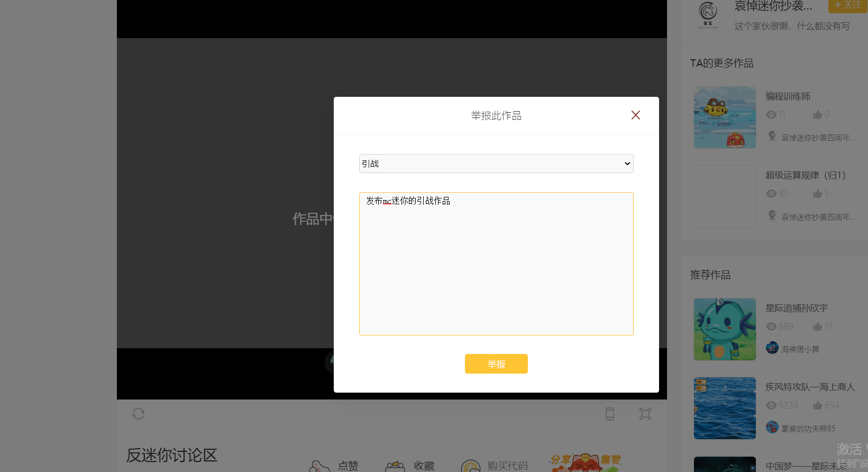Screen dimensions: 868x472
Task: Click the author name under 编程训练师
Action: point(818,138)
